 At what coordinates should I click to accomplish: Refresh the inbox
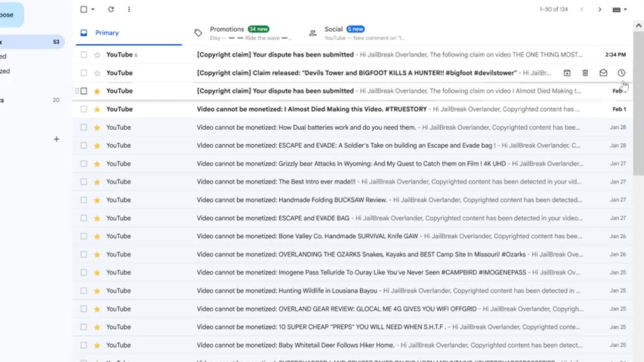[111, 9]
